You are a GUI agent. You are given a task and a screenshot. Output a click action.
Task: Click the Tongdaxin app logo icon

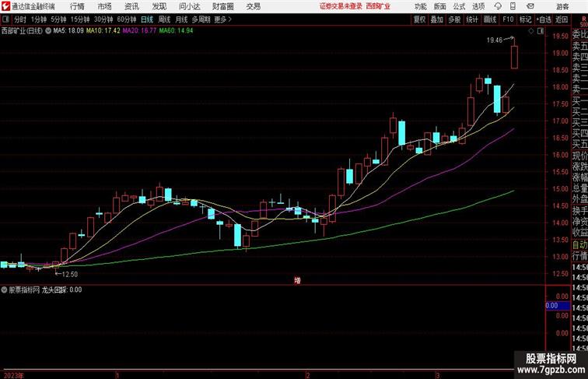click(x=5, y=6)
